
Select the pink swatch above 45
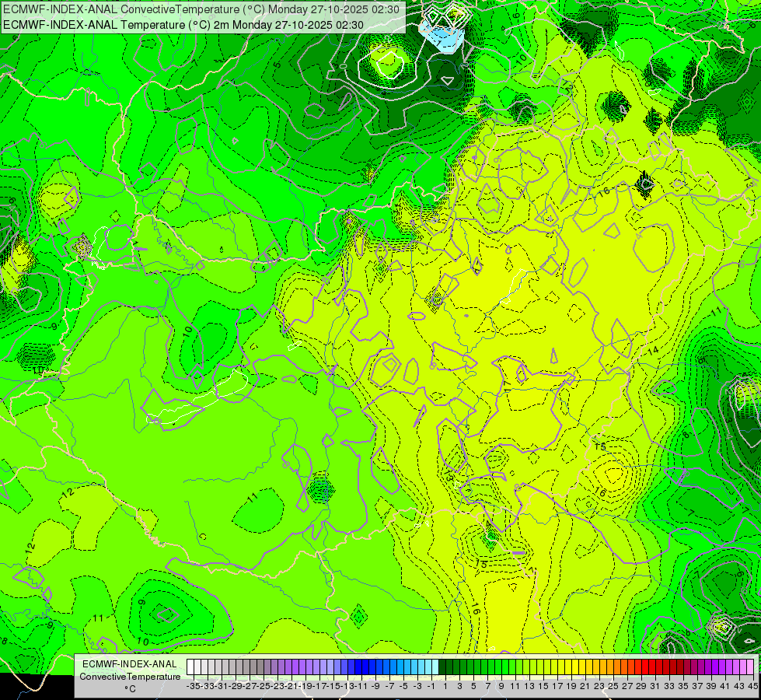point(750,667)
